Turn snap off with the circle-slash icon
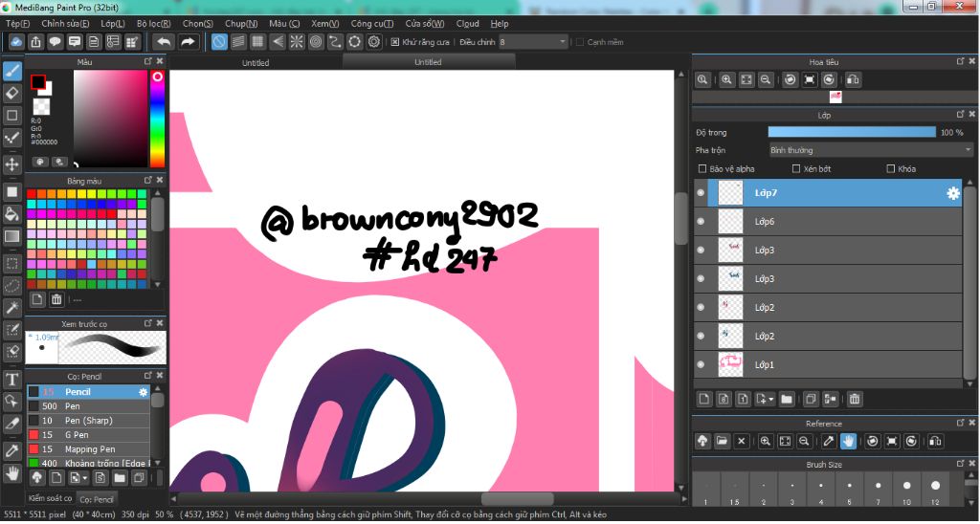980x524 pixels. click(219, 42)
